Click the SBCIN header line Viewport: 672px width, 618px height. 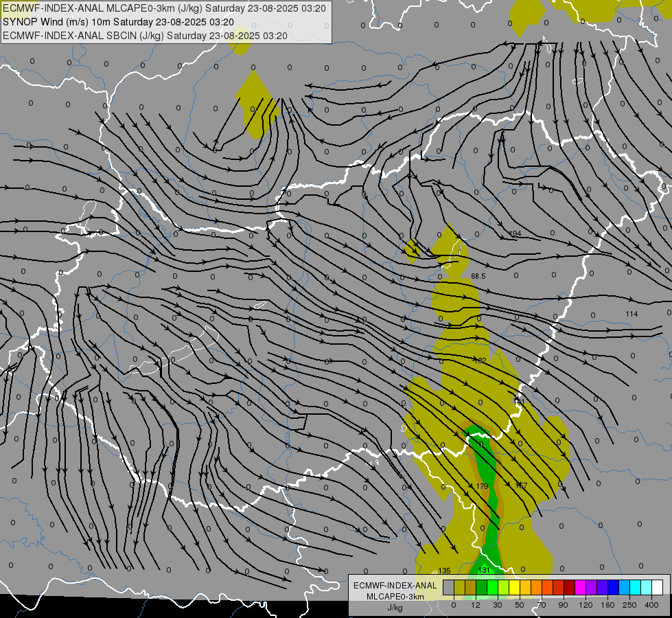145,36
